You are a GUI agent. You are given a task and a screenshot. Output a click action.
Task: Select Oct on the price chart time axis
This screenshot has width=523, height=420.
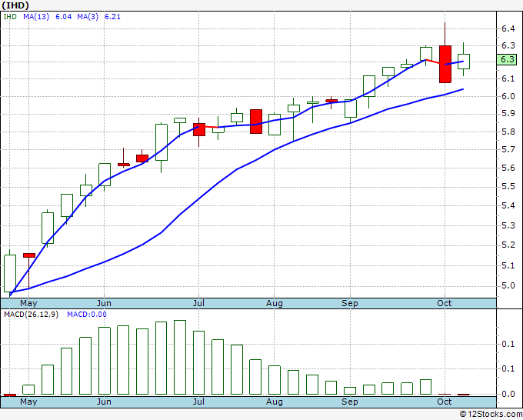point(445,303)
